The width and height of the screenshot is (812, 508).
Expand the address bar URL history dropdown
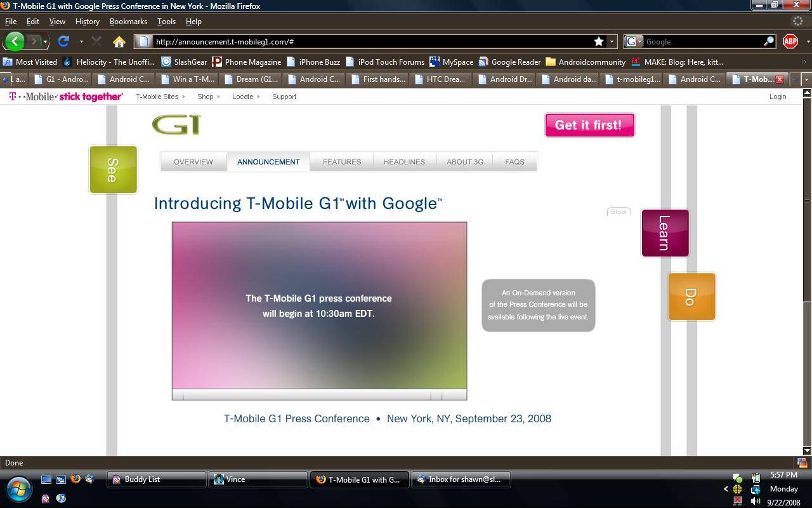tap(612, 42)
